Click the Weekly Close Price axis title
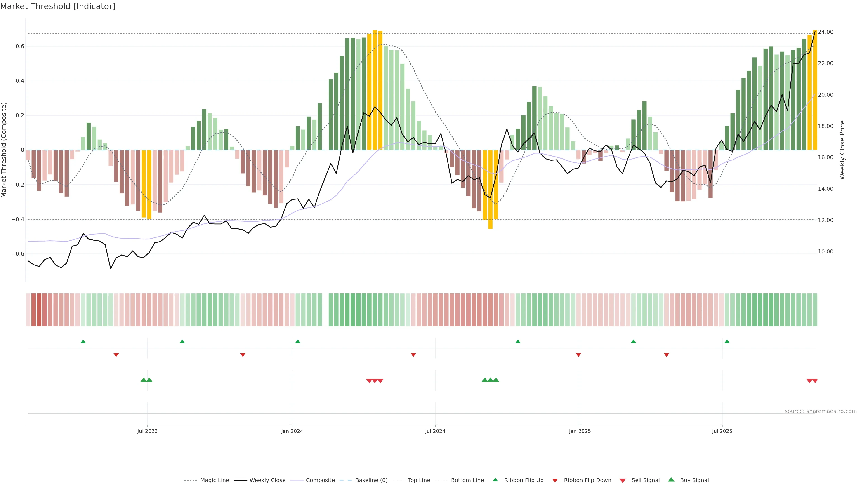The image size is (868, 488). tap(842, 150)
